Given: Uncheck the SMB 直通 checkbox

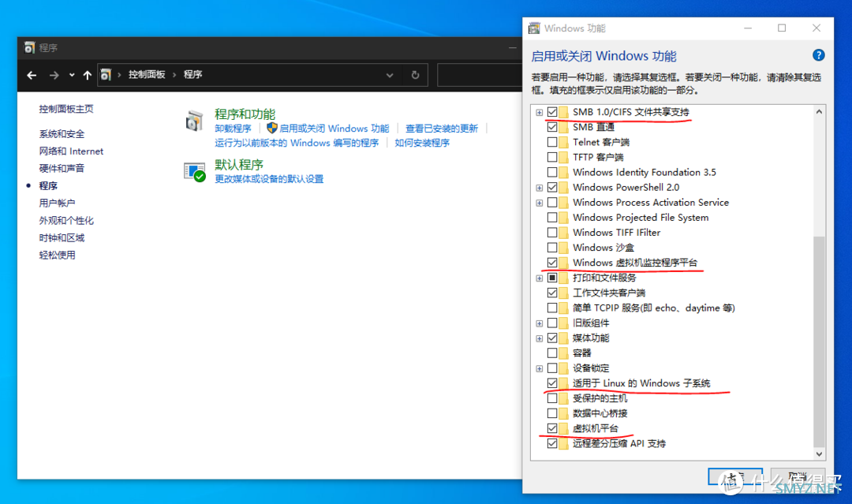Looking at the screenshot, I should click(x=552, y=127).
